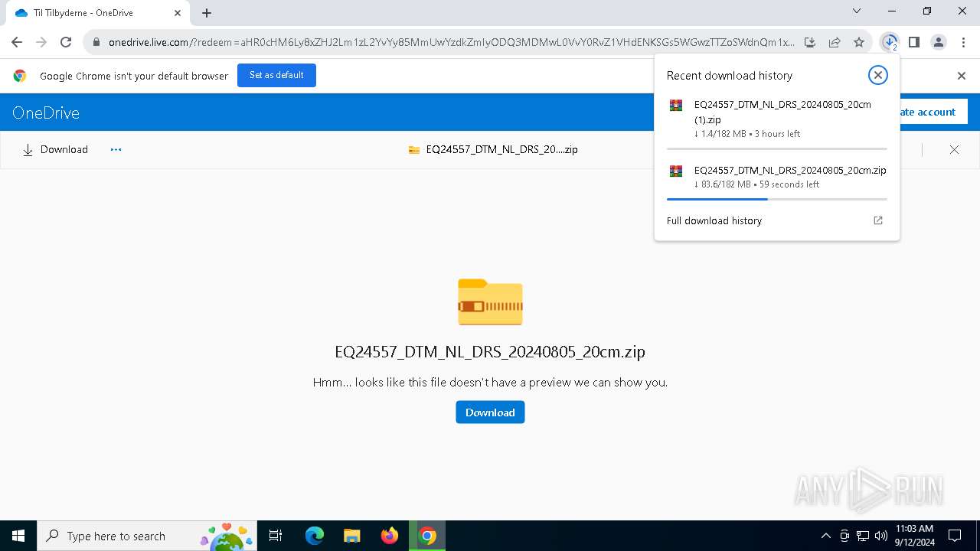
Task: Click the external link icon beside Full download history
Action: (878, 220)
